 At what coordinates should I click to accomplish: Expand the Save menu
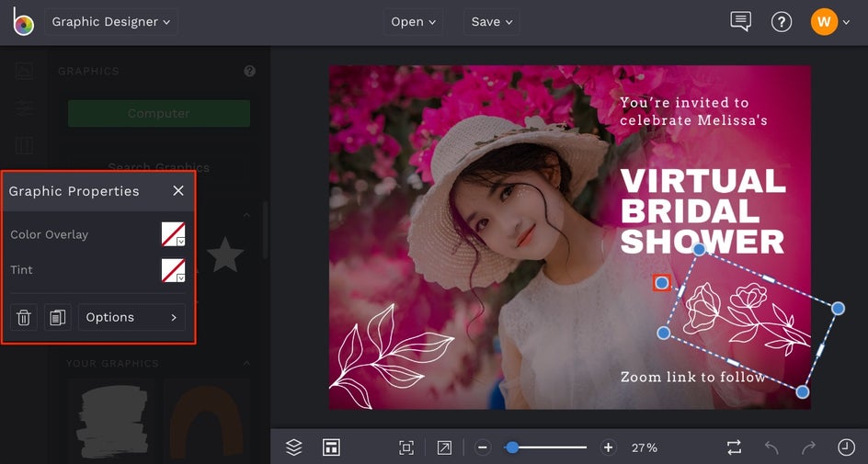(492, 22)
